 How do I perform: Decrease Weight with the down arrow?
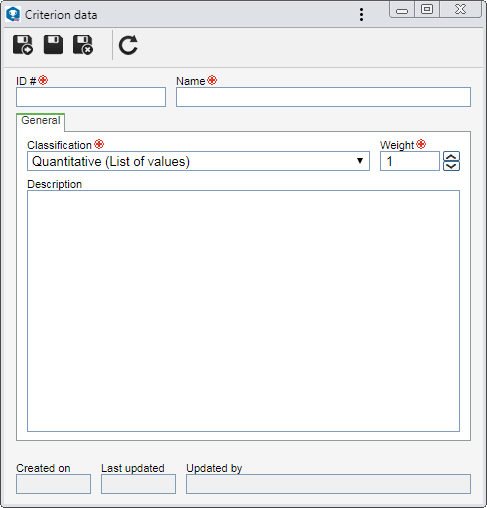click(x=451, y=166)
